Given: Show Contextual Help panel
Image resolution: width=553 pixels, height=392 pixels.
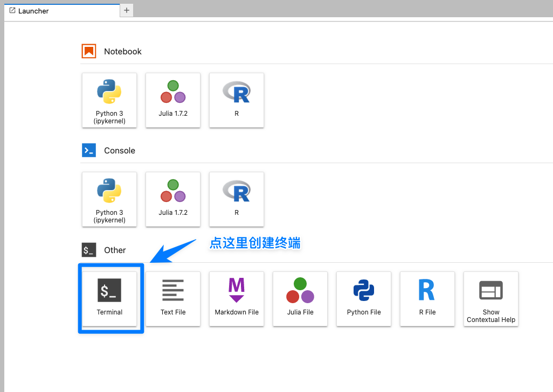Looking at the screenshot, I should pos(491,299).
